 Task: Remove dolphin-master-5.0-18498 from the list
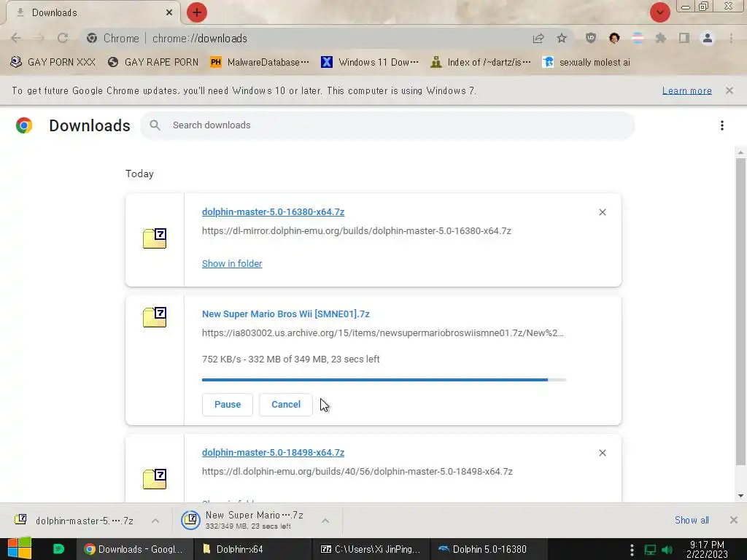[602, 453]
